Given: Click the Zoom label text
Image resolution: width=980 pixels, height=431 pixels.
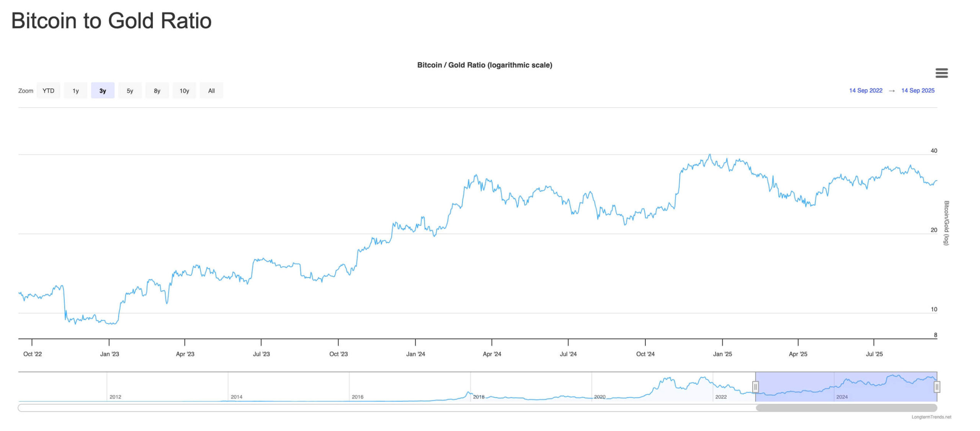Looking at the screenshot, I should [26, 91].
